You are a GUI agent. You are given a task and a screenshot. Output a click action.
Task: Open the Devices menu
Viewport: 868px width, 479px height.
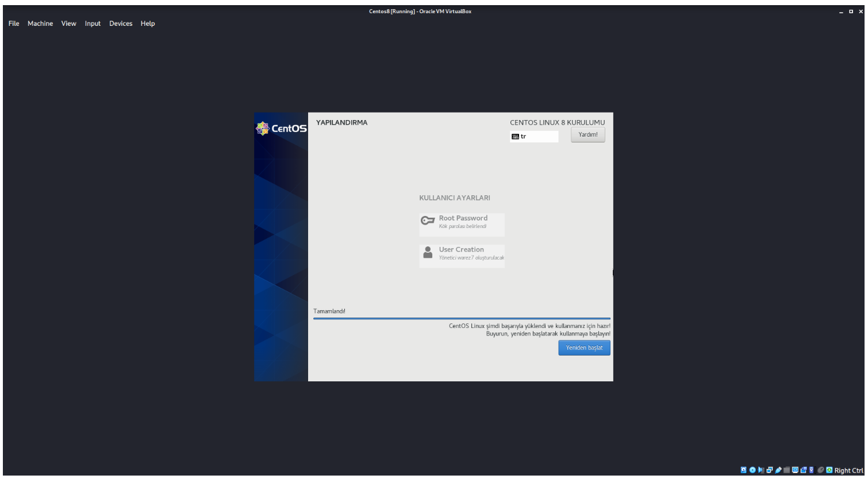click(x=121, y=24)
